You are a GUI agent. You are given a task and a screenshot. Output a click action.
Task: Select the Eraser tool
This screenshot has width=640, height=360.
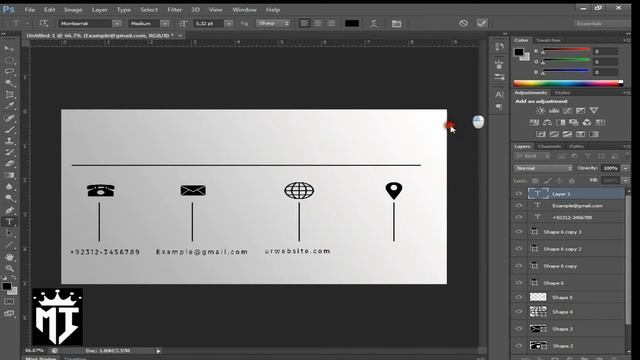[9, 164]
